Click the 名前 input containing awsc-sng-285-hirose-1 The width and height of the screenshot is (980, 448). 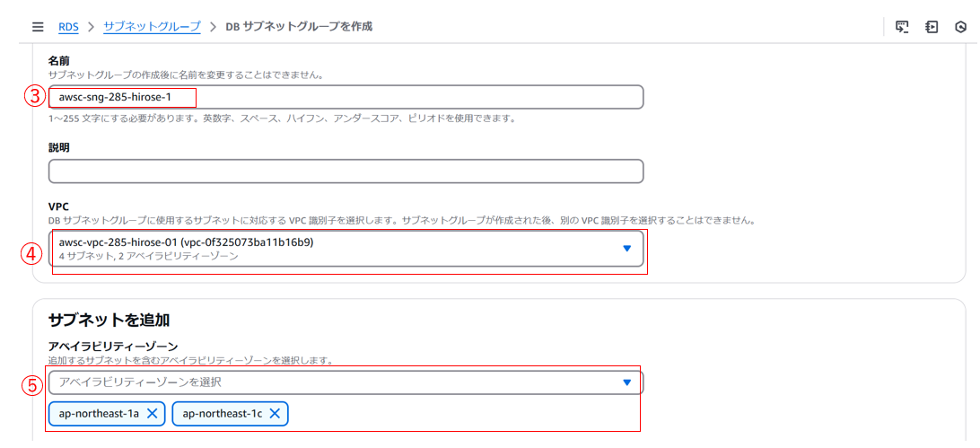(346, 98)
